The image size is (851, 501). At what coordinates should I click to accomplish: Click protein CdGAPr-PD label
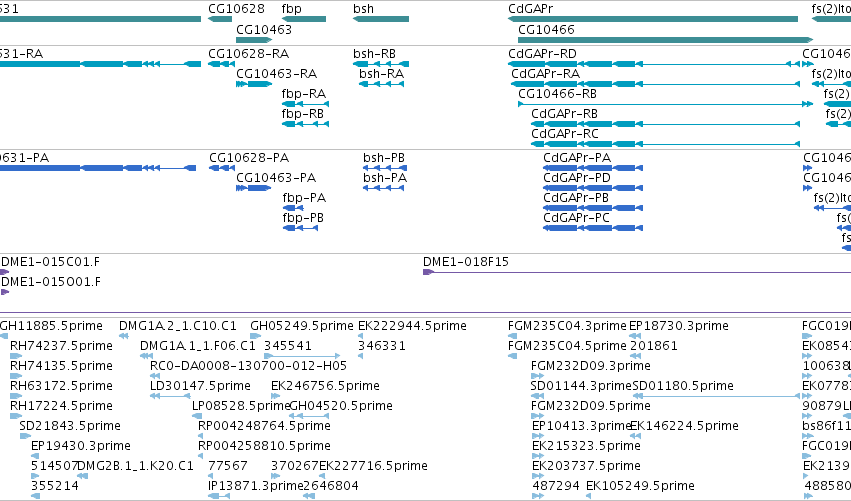tap(577, 178)
